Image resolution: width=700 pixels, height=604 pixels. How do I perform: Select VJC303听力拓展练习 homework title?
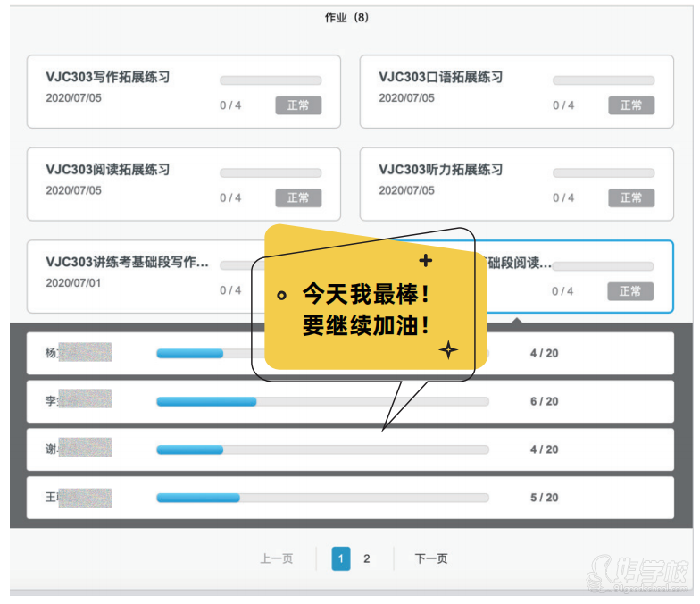440,170
